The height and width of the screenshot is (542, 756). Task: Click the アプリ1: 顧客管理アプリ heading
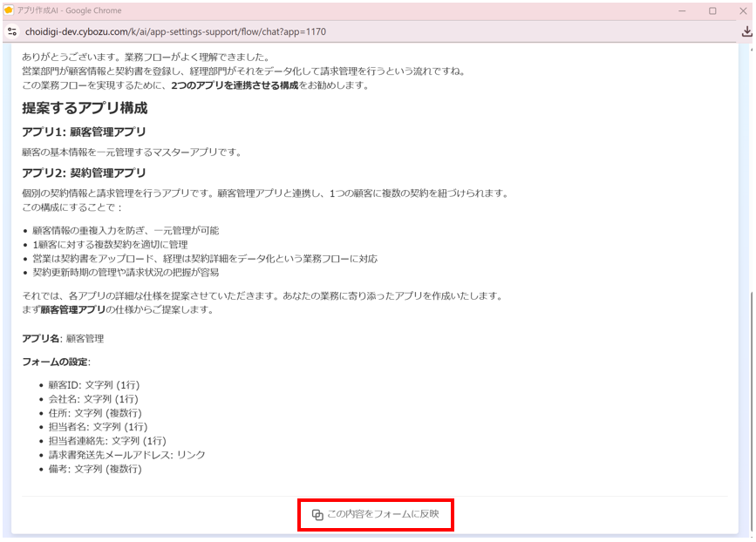(84, 132)
